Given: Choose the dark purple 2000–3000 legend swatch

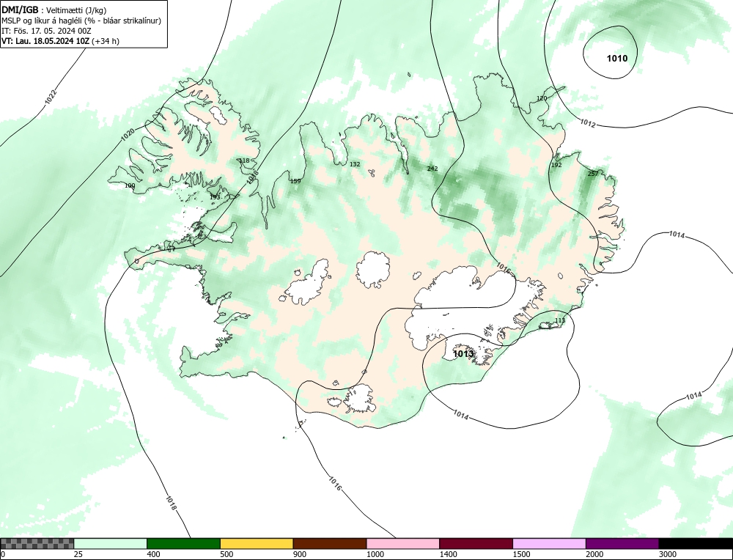Looking at the screenshot, I should point(622,544).
